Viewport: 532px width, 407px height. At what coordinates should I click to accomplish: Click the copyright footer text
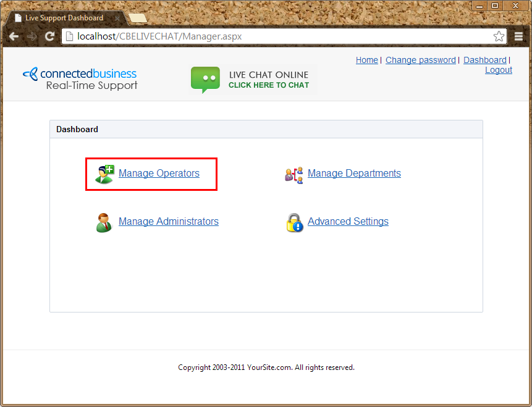pos(266,367)
